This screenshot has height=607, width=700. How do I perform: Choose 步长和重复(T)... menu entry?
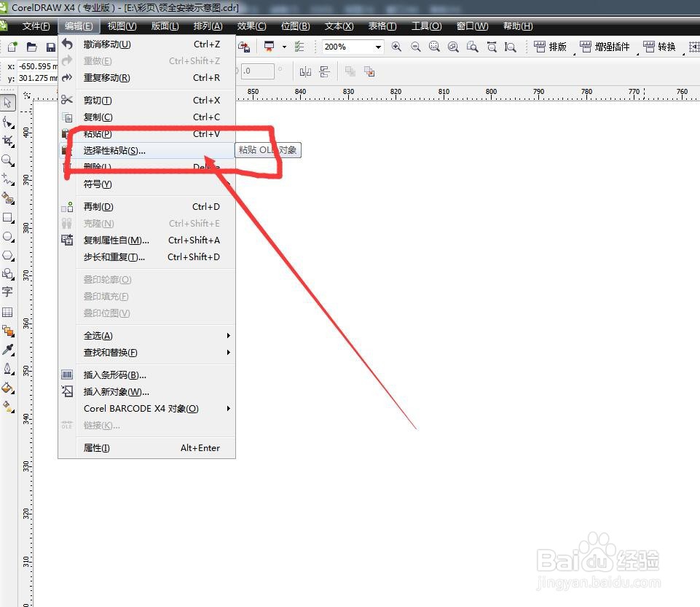147,256
